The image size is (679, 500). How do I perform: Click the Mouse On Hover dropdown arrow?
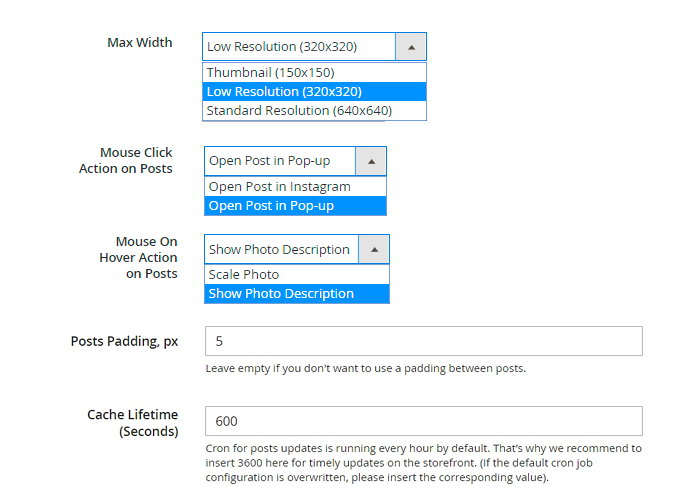click(x=374, y=249)
